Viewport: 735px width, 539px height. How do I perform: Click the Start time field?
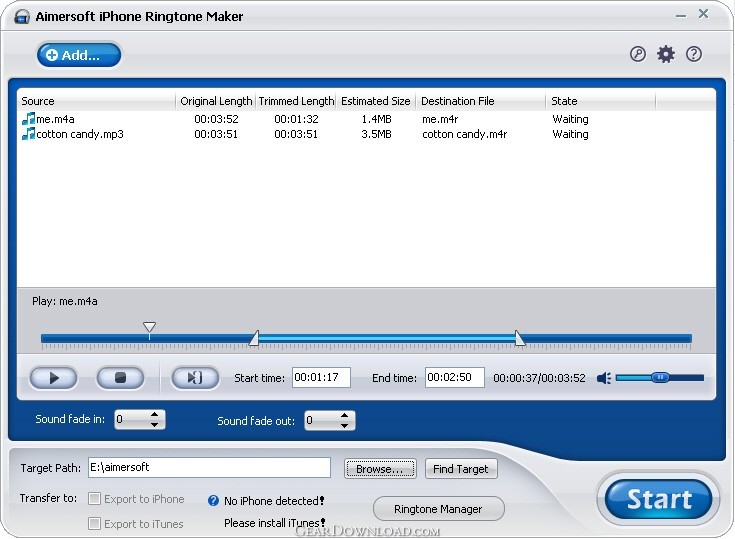321,378
